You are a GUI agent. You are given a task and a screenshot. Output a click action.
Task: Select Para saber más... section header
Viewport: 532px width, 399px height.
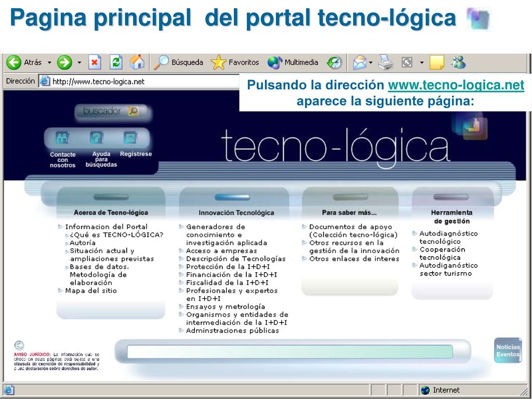[x=349, y=212]
